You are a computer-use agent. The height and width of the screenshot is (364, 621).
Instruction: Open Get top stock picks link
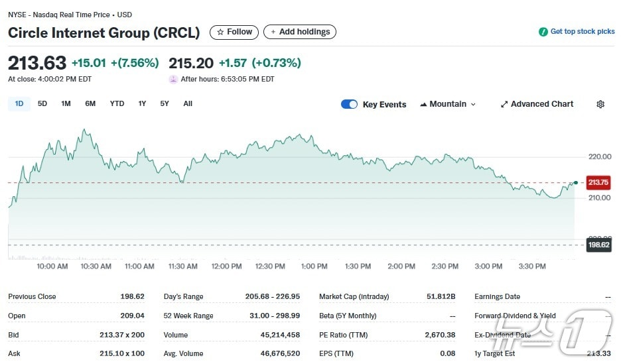582,32
